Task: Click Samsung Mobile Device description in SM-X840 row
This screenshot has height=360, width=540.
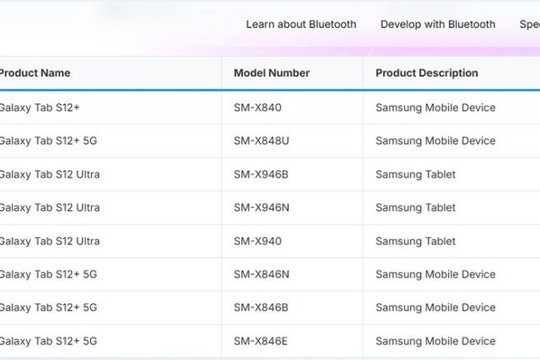Action: click(436, 108)
